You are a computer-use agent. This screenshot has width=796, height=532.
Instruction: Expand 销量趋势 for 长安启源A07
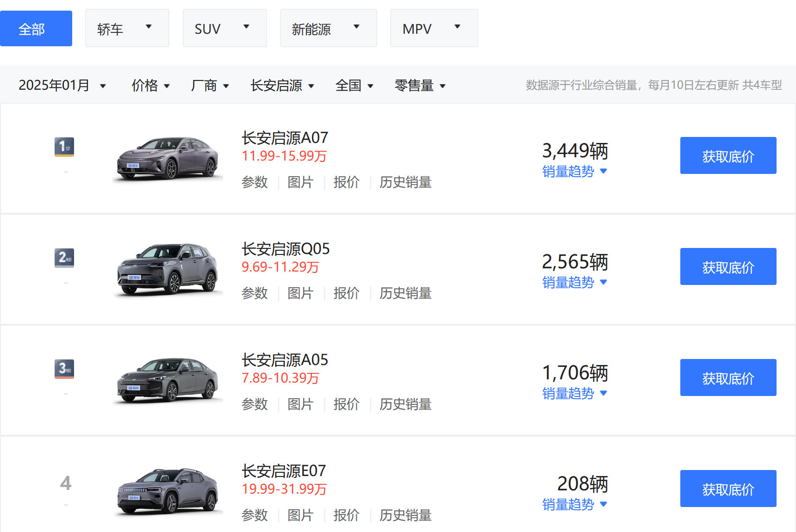pyautogui.click(x=574, y=172)
